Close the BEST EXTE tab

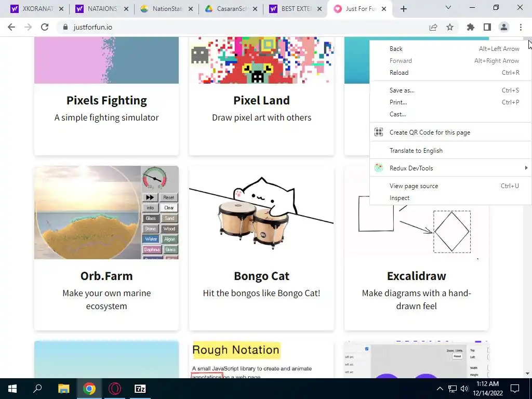(x=320, y=9)
